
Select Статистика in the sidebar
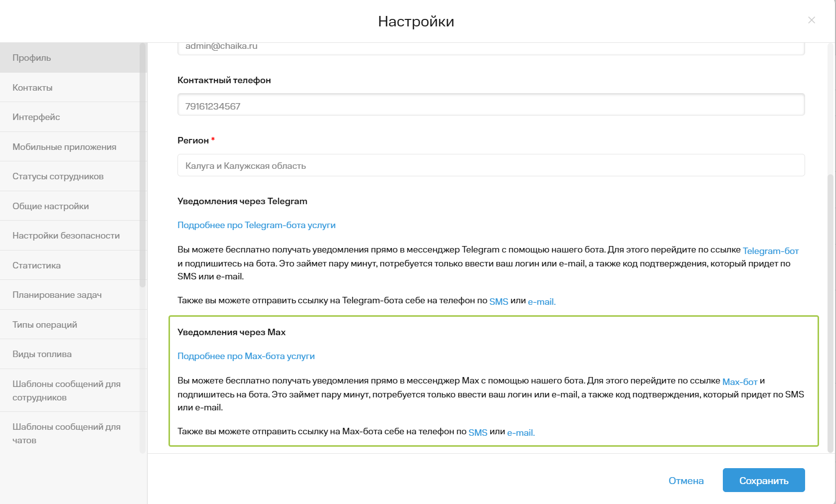click(70, 265)
